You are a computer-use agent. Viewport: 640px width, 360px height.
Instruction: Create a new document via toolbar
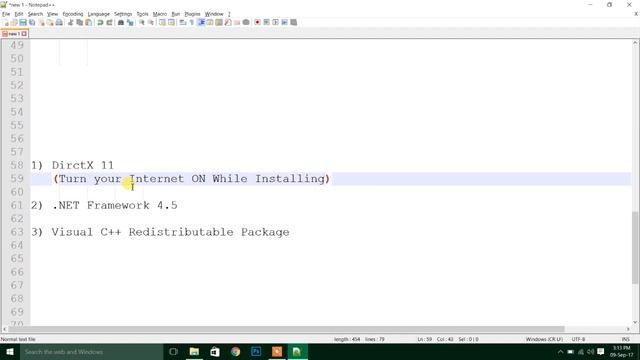(6, 22)
